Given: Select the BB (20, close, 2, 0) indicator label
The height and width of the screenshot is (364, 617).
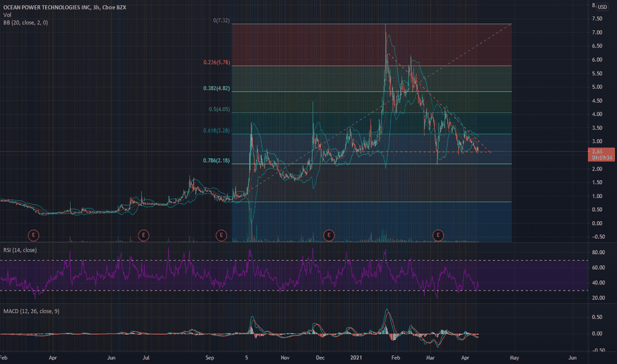Looking at the screenshot, I should [x=26, y=23].
